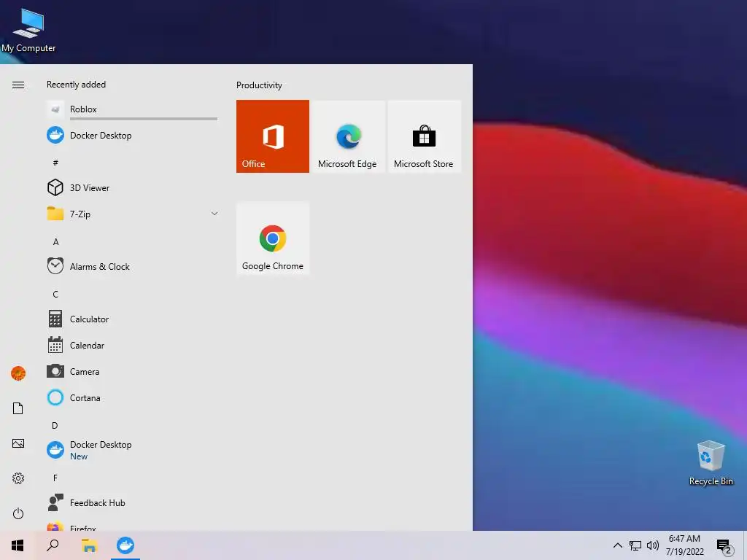Open the Office tile
747x560 pixels.
click(273, 136)
